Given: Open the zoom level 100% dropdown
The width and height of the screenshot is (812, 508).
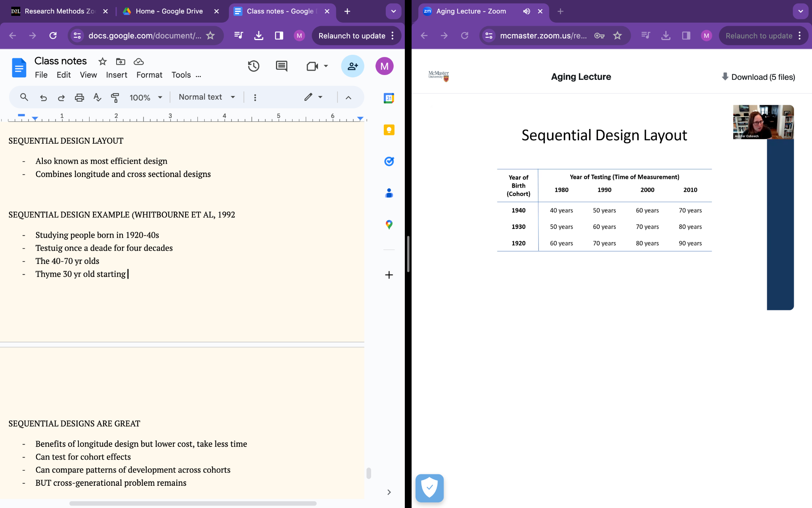Looking at the screenshot, I should pos(146,97).
